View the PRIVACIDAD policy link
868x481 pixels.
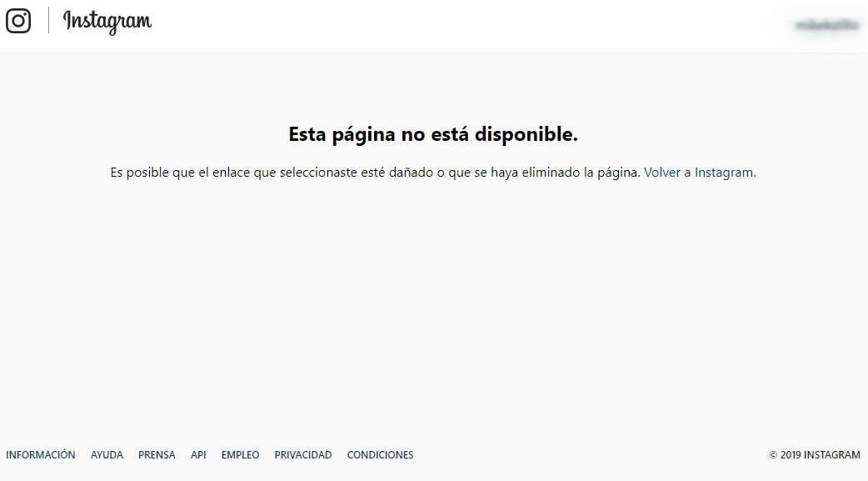pyautogui.click(x=303, y=454)
